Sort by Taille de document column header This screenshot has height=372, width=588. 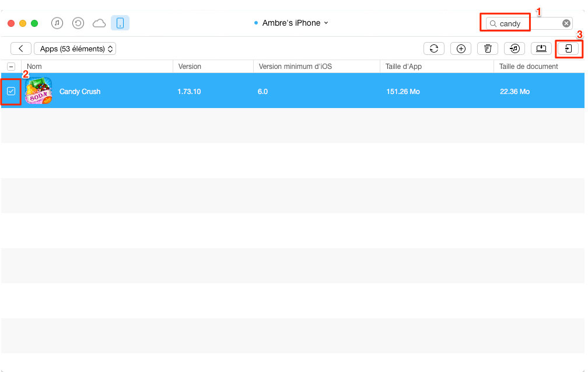(x=528, y=67)
